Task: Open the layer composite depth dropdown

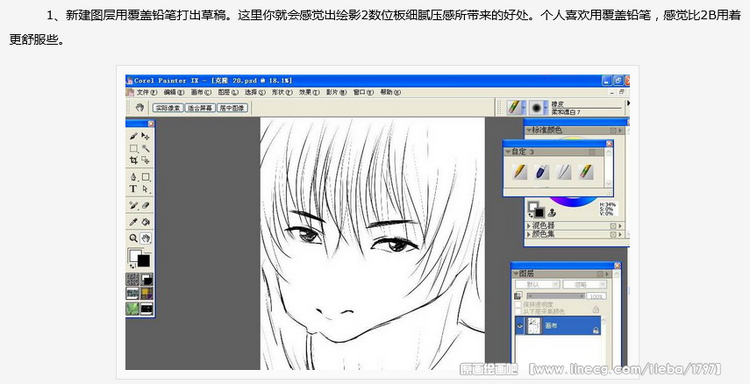Action: 585,284
